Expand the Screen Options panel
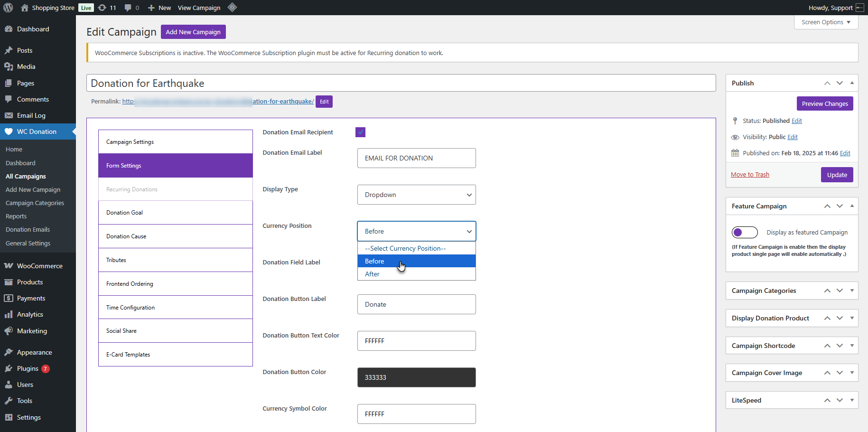 click(825, 22)
